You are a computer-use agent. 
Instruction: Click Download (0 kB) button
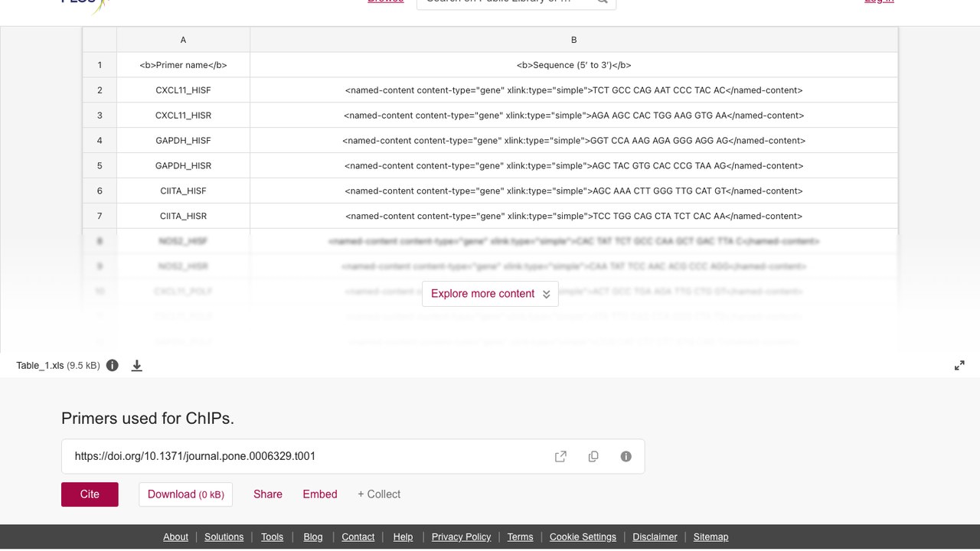point(185,494)
